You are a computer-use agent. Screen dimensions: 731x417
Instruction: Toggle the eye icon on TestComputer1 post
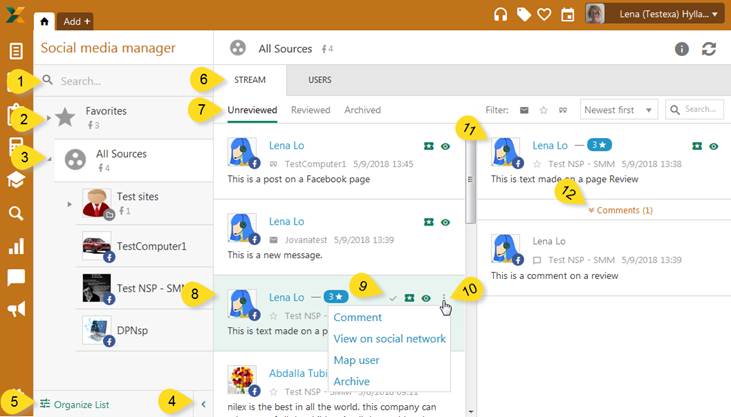[x=445, y=146]
